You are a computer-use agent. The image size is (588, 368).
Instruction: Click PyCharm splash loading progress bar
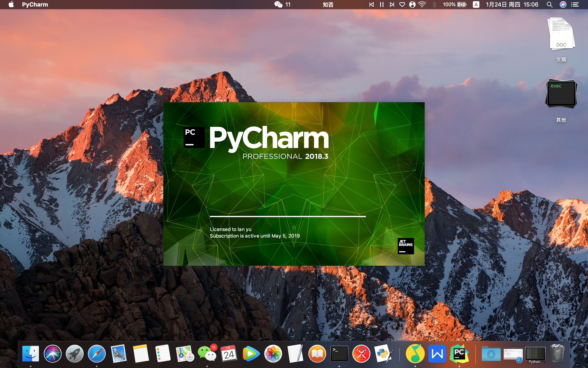(288, 216)
